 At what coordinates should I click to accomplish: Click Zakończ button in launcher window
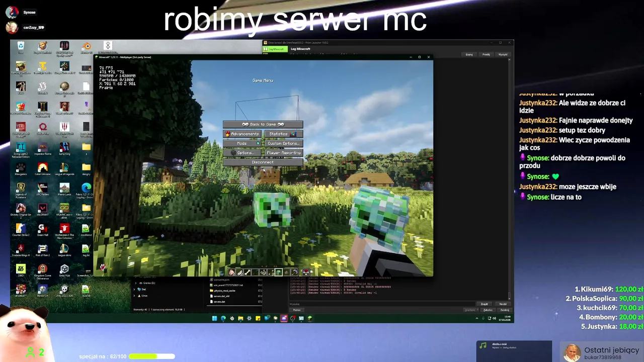(x=488, y=310)
